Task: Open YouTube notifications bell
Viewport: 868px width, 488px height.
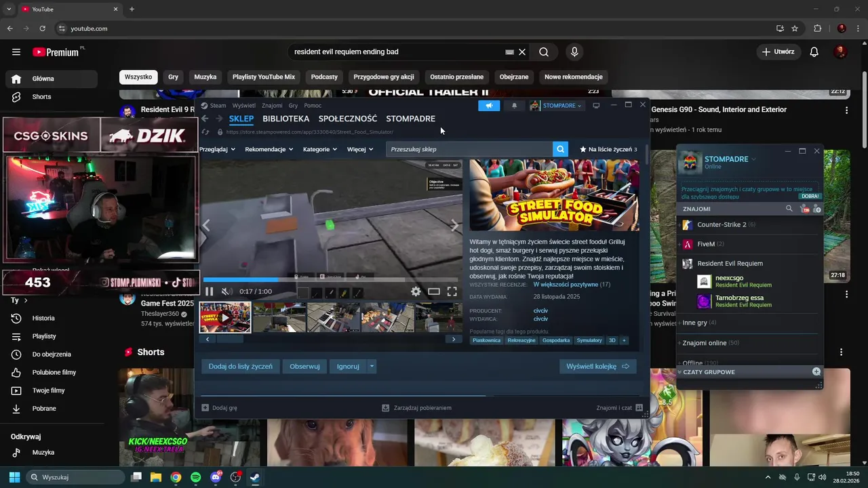Action: (814, 52)
